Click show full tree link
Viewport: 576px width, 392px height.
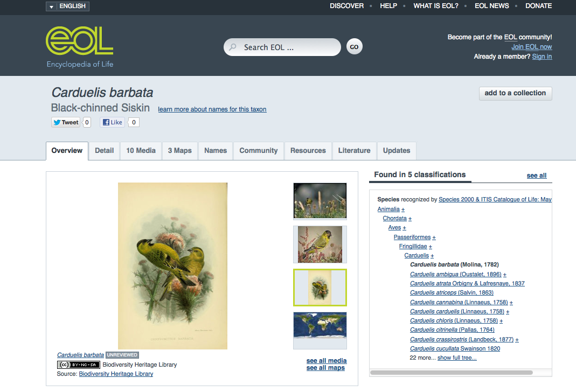pyautogui.click(x=457, y=358)
